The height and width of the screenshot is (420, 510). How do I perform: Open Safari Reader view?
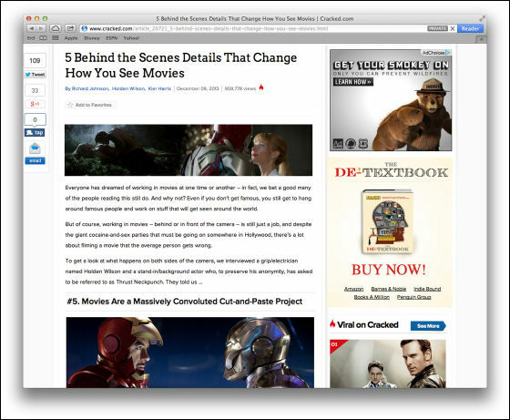(x=470, y=28)
